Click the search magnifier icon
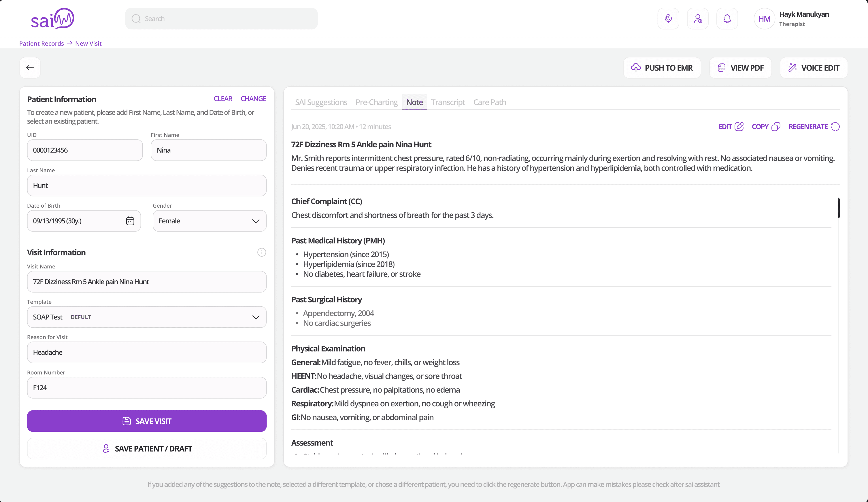This screenshot has width=868, height=502. coord(136,19)
